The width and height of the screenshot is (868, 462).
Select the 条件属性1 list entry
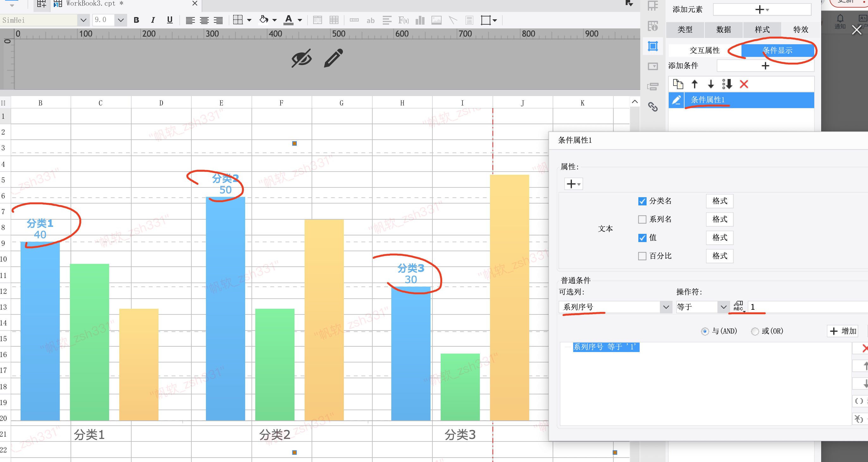click(x=749, y=100)
